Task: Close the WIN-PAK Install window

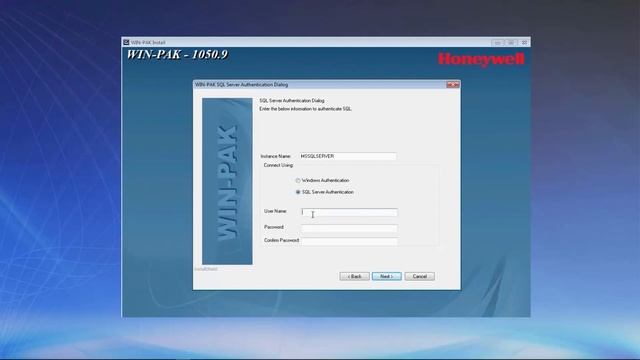Action: (524, 42)
